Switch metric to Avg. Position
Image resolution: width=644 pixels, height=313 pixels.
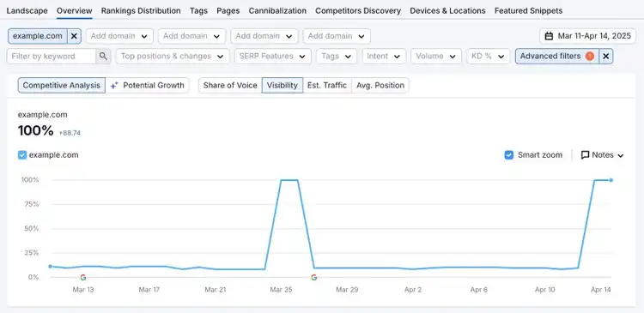(x=380, y=86)
